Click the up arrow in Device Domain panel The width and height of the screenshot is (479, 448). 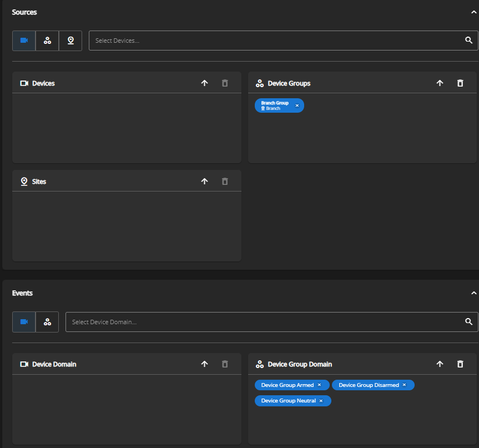[x=204, y=364]
